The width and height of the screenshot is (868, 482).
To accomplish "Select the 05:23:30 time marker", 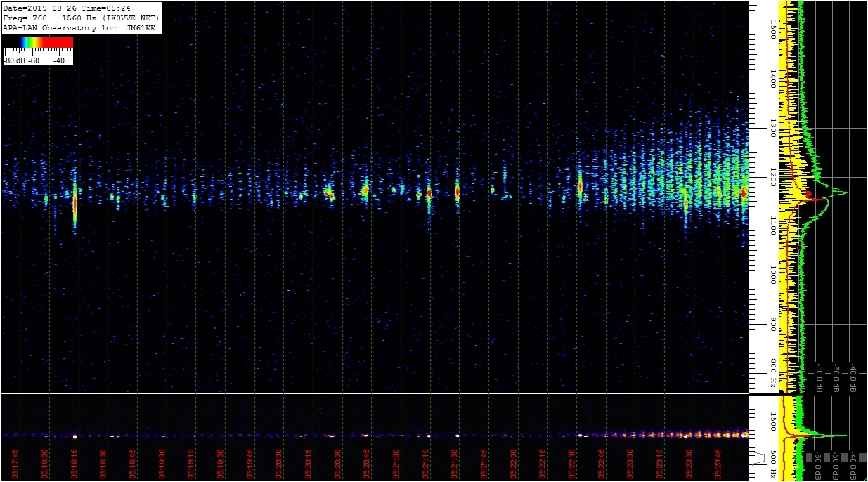I will click(689, 464).
